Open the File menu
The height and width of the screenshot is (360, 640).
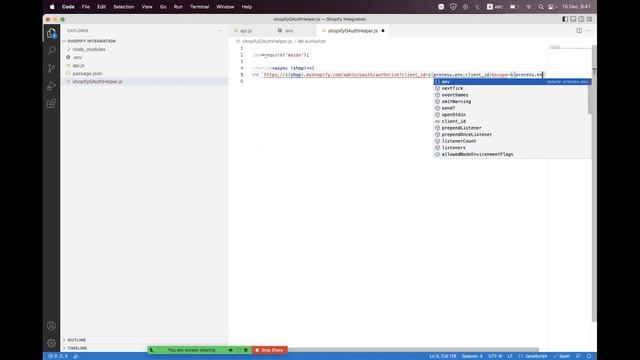pyautogui.click(x=86, y=7)
